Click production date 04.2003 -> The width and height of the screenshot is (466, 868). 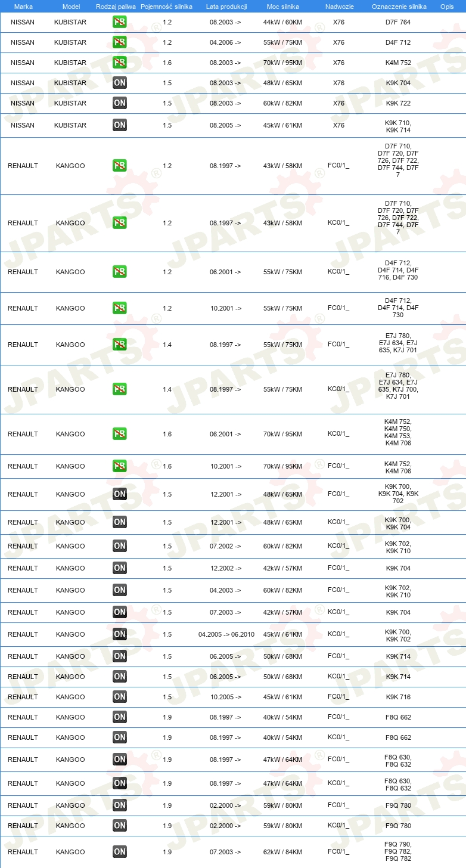pyautogui.click(x=225, y=590)
